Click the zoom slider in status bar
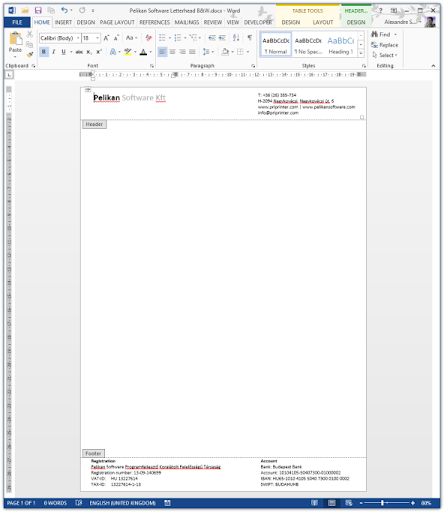The height and width of the screenshot is (512, 444). 387,503
